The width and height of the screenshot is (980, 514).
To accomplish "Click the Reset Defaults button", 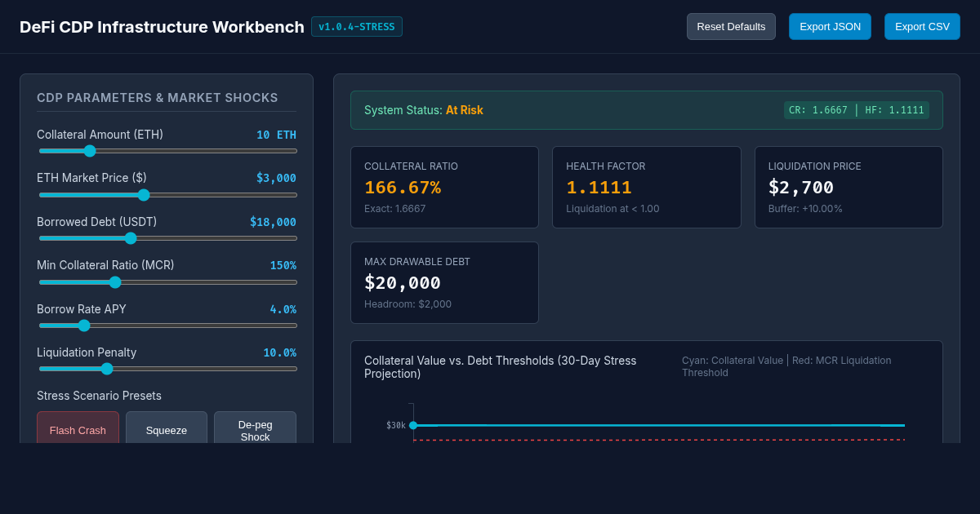I will point(731,26).
